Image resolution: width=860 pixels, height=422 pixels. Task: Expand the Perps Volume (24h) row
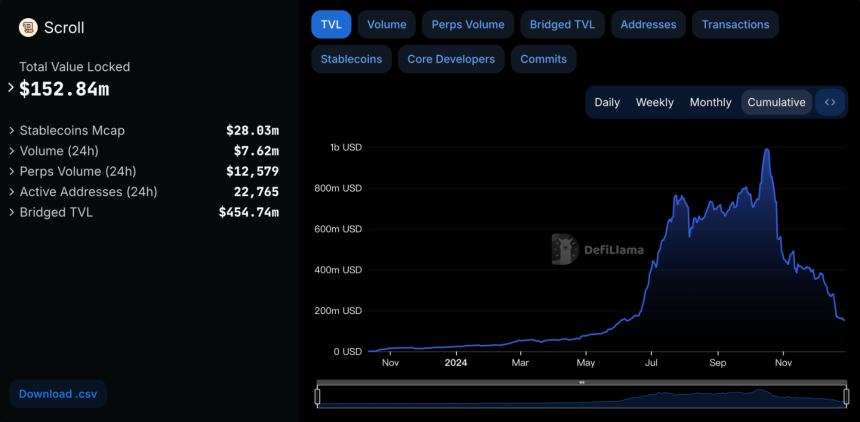[x=12, y=171]
